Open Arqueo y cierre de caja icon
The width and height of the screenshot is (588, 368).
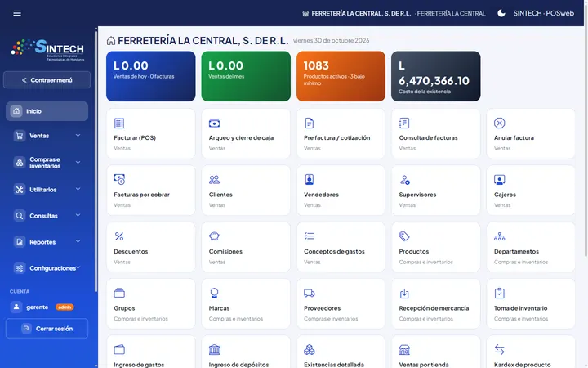[214, 123]
